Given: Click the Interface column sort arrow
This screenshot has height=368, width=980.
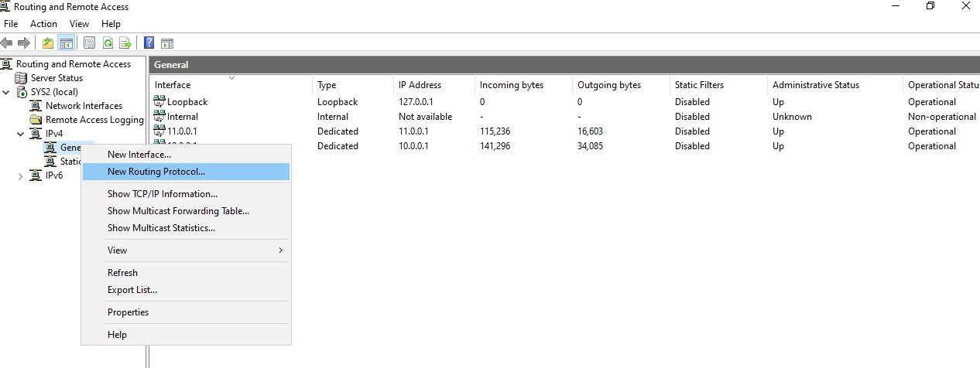Looking at the screenshot, I should [x=231, y=77].
